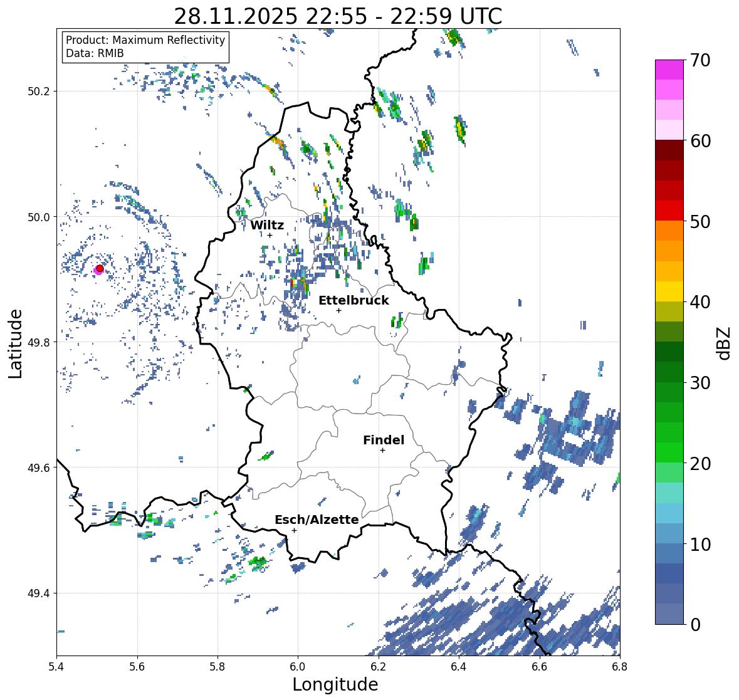Select the Ettelbruck city label
The height and width of the screenshot is (700, 739).
click(x=354, y=301)
